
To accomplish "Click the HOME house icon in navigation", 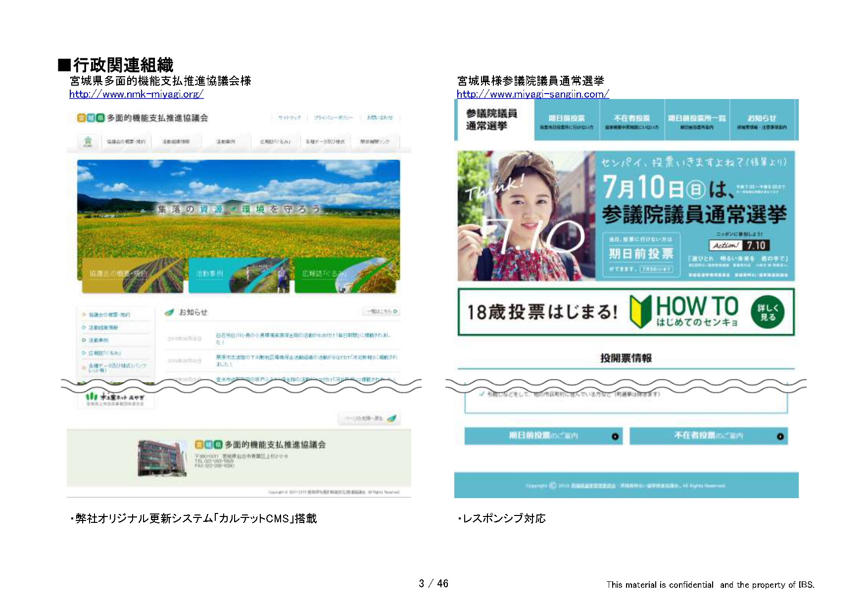I will [x=88, y=141].
